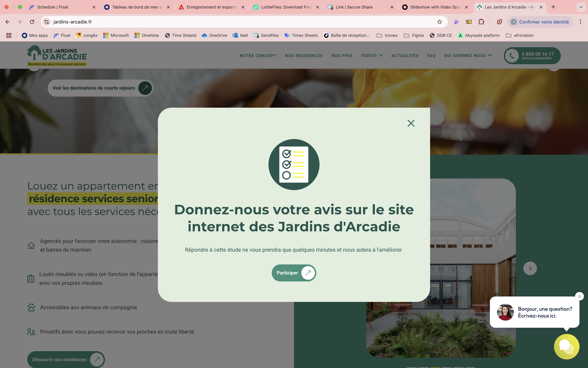Open Microsoft bookmark
The image size is (588, 368).
coord(116,35)
